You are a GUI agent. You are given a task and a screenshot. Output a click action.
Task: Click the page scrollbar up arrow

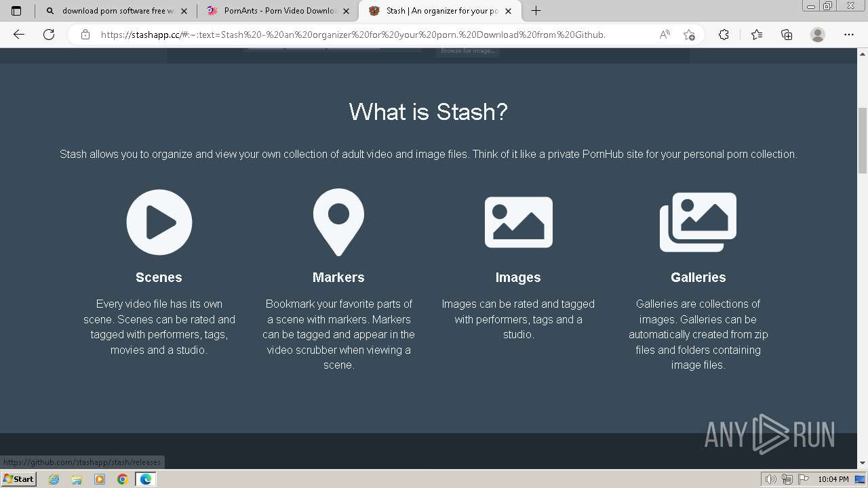click(863, 54)
